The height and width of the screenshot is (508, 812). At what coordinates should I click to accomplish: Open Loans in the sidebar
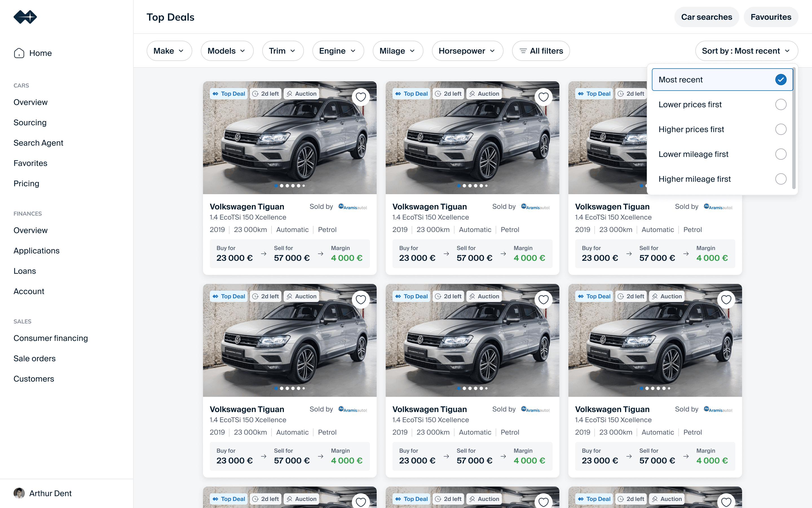[x=25, y=271]
